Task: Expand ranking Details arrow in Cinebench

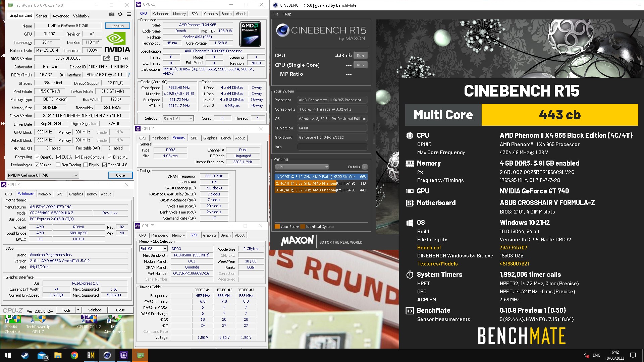Action: 365,167
